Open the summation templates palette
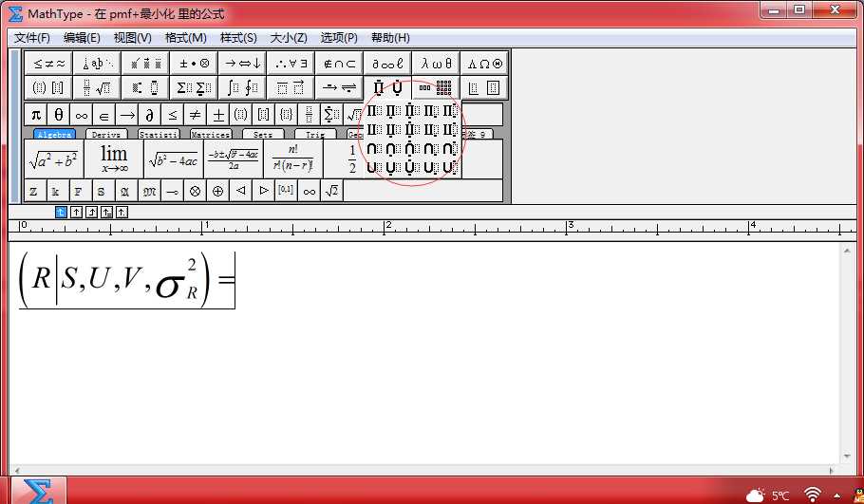 [194, 87]
